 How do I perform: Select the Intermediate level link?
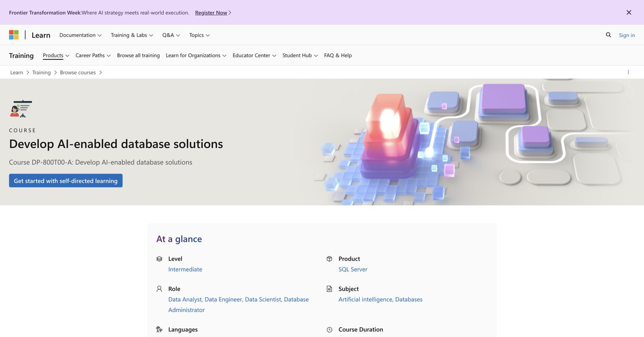click(185, 270)
